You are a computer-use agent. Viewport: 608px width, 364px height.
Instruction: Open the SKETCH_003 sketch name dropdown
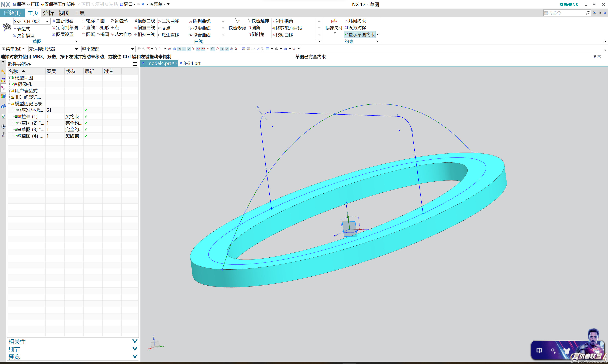pyautogui.click(x=47, y=21)
